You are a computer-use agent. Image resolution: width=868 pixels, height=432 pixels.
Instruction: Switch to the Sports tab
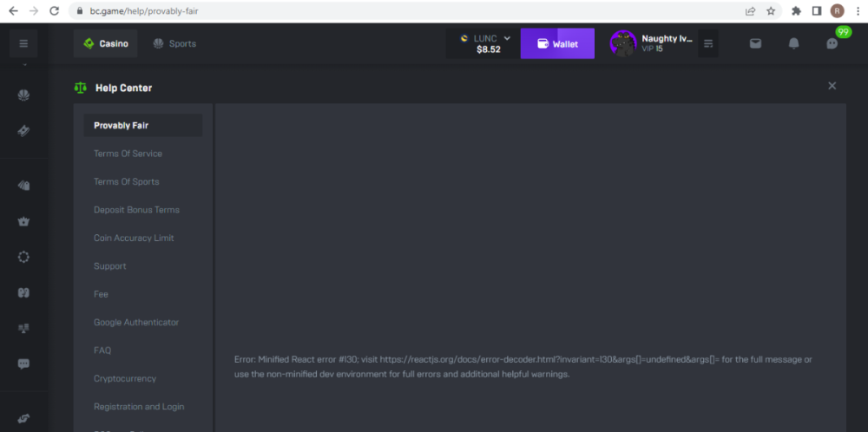point(174,43)
